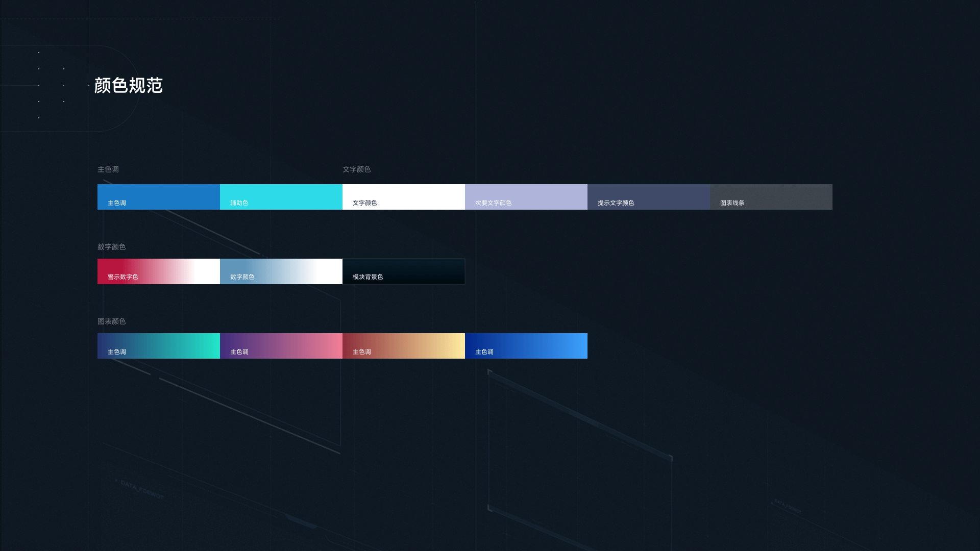Click the navy-to-teal chart gradient swatch
Viewport: 980px width, 551px height.
(x=159, y=346)
